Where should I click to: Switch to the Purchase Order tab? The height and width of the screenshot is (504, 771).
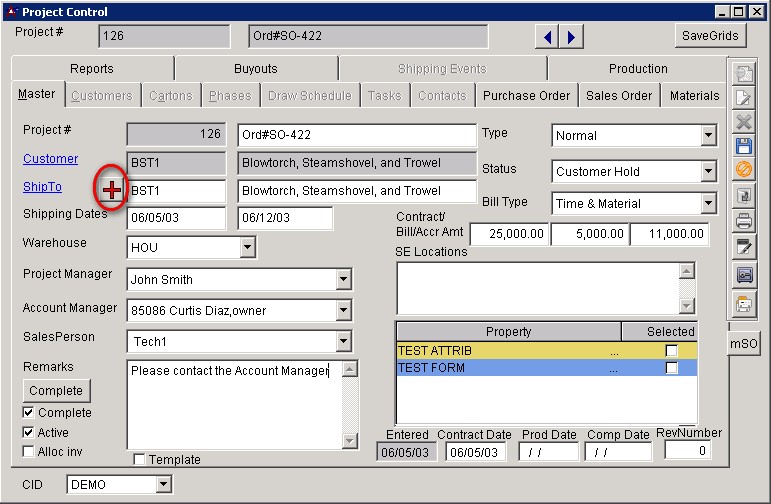coord(526,96)
